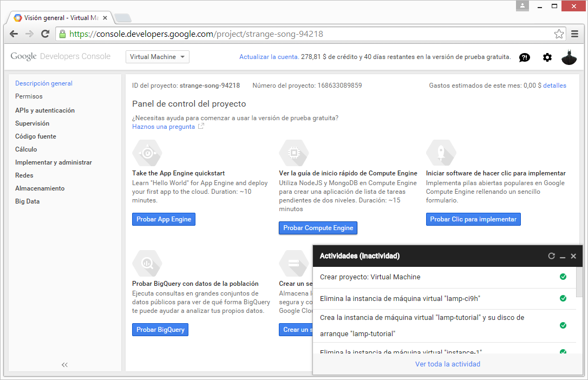The width and height of the screenshot is (588, 380).
Task: Open the user account avatar
Action: pyautogui.click(x=569, y=57)
